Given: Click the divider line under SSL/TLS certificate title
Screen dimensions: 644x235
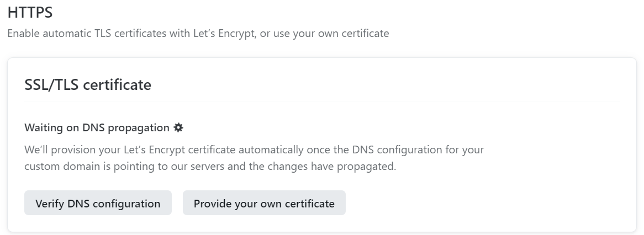Looking at the screenshot, I should (x=321, y=102).
